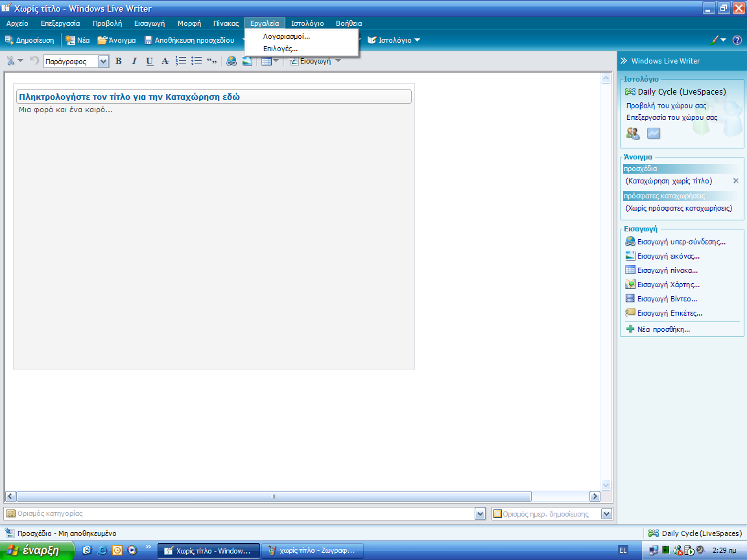Open the Εισαγωγή Χάρτης link
This screenshot has width=747, height=560.
click(x=668, y=285)
